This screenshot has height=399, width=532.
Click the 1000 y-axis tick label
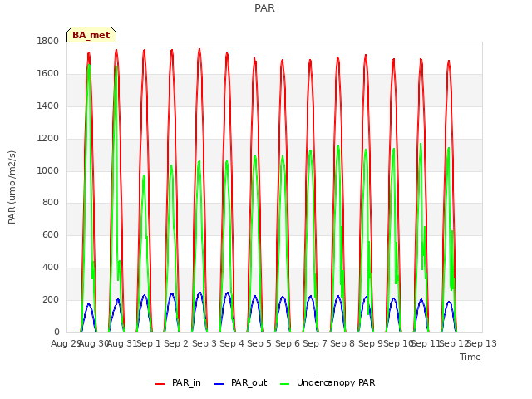[48, 170]
